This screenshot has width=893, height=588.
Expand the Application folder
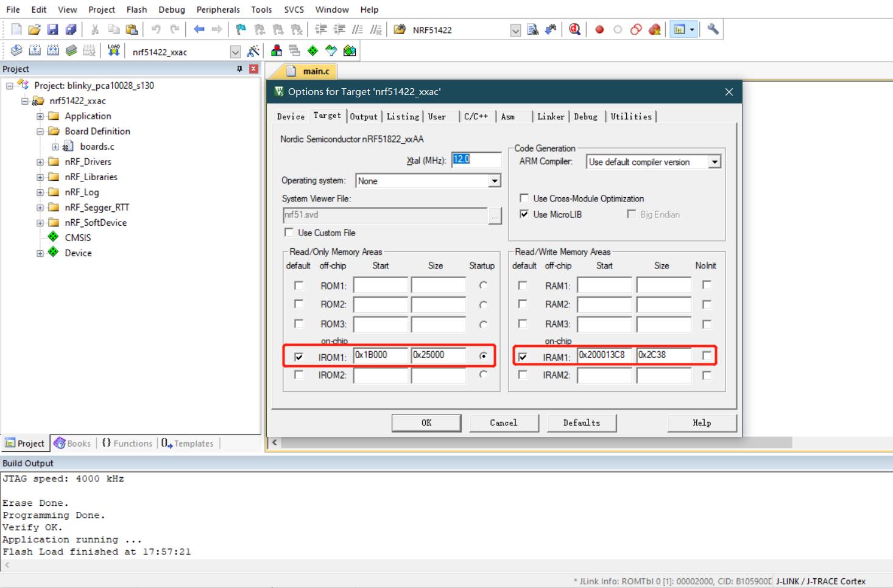tap(40, 116)
